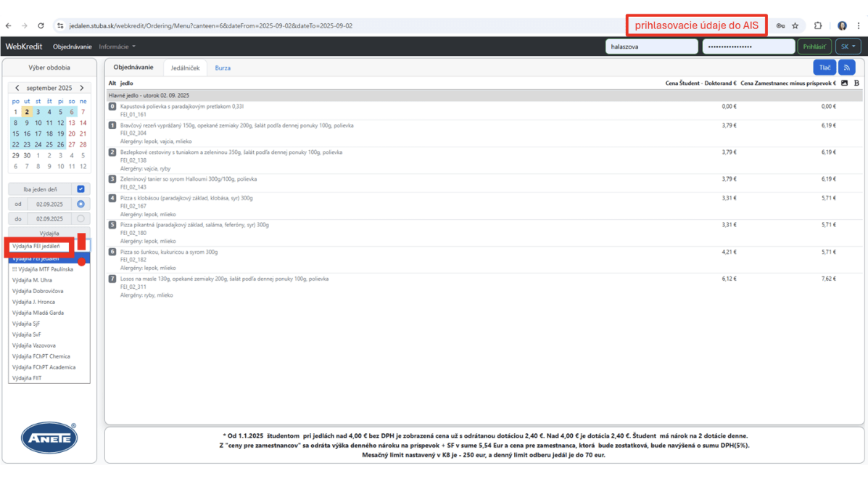The image size is (868, 484).
Task: Go to previous month in calendar
Action: pyautogui.click(x=17, y=88)
